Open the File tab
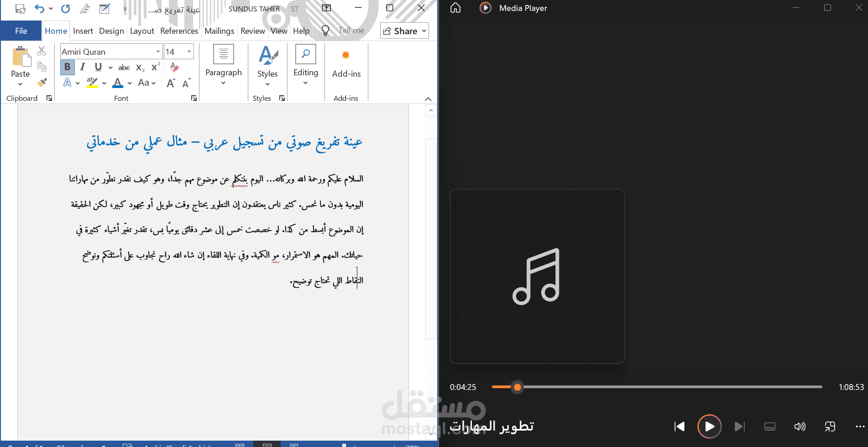This screenshot has width=868, height=447. click(x=21, y=31)
